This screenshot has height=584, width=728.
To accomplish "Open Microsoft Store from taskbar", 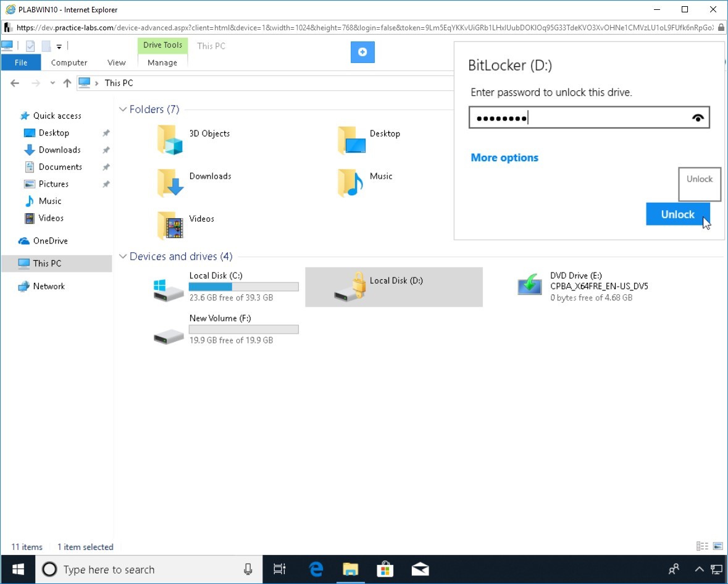I will (x=385, y=569).
